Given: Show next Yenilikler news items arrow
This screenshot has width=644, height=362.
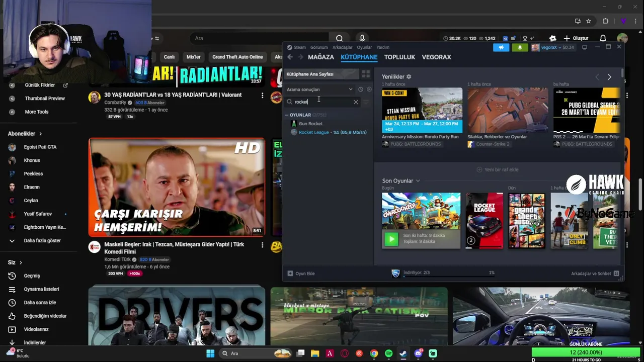Looking at the screenshot, I should (x=609, y=77).
